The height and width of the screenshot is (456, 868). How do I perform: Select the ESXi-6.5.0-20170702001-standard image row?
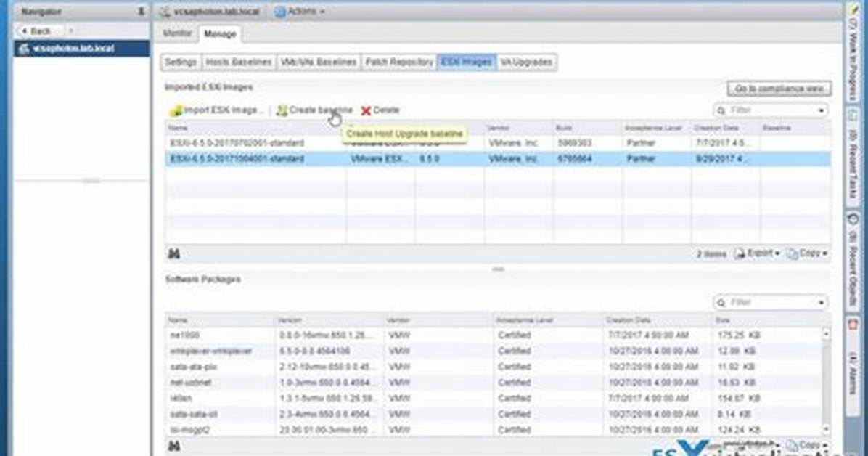(x=498, y=143)
